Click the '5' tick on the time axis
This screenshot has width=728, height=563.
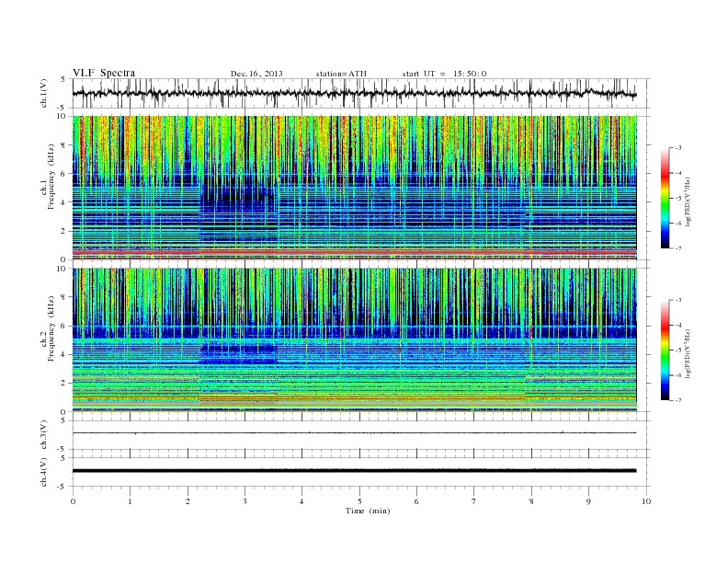359,501
